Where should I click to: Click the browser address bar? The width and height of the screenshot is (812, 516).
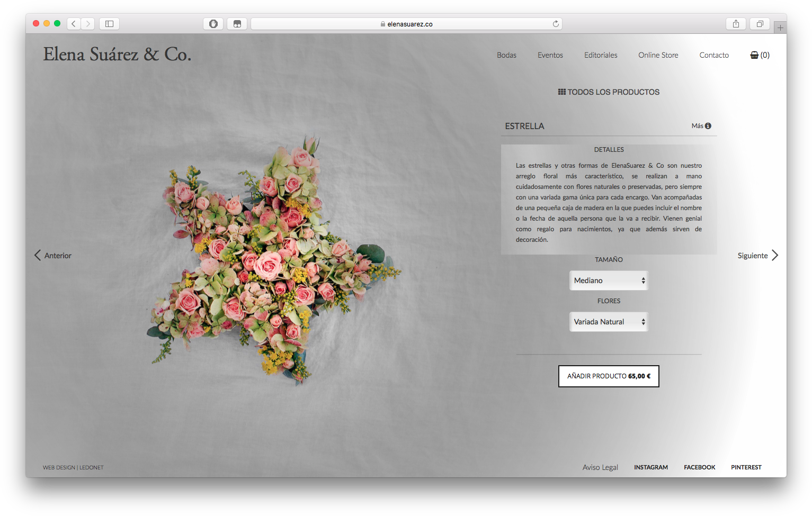pos(406,23)
